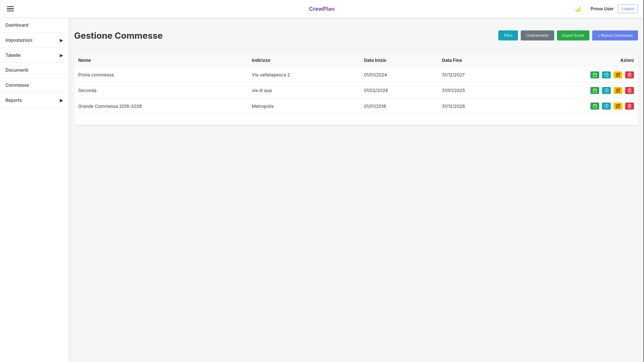
Task: Toggle dark mode moon icon
Action: coord(577,9)
